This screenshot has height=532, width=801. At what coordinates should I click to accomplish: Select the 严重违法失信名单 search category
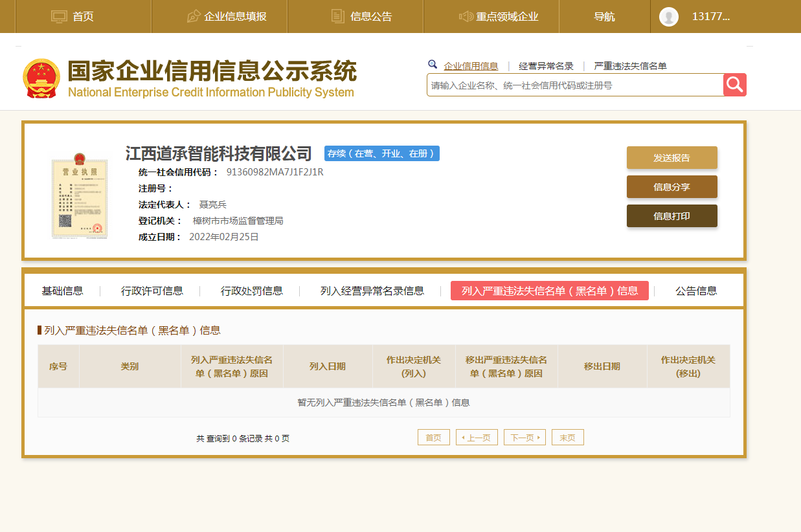630,66
